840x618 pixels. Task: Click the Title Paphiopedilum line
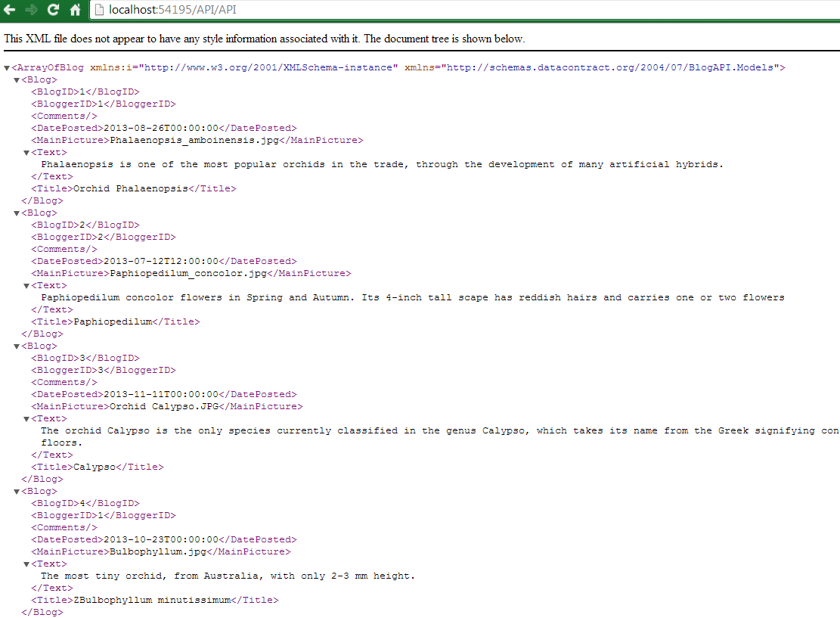[115, 321]
